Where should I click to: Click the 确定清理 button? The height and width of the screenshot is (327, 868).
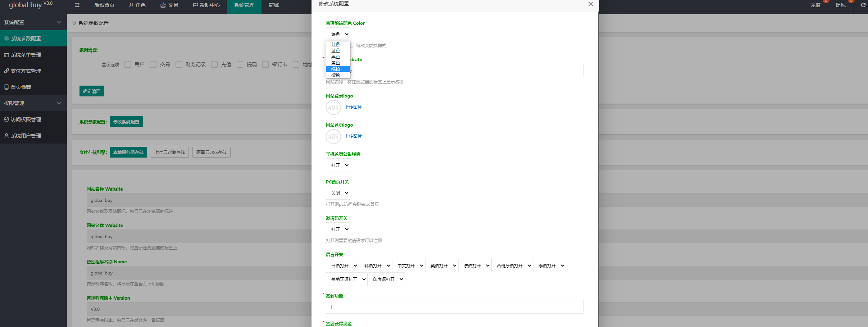91,91
